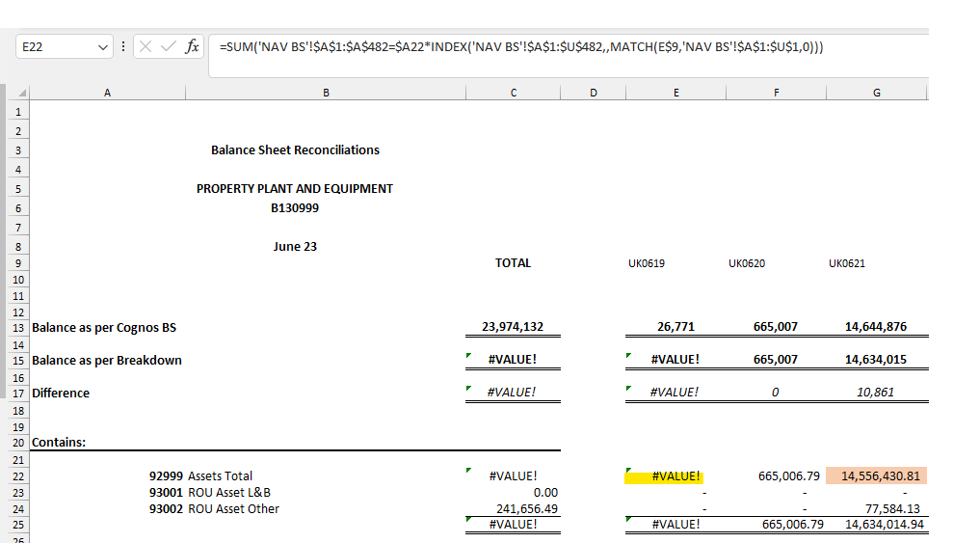This screenshot has width=980, height=543.
Task: Click Balance as per Breakdown label
Action: pos(107,361)
